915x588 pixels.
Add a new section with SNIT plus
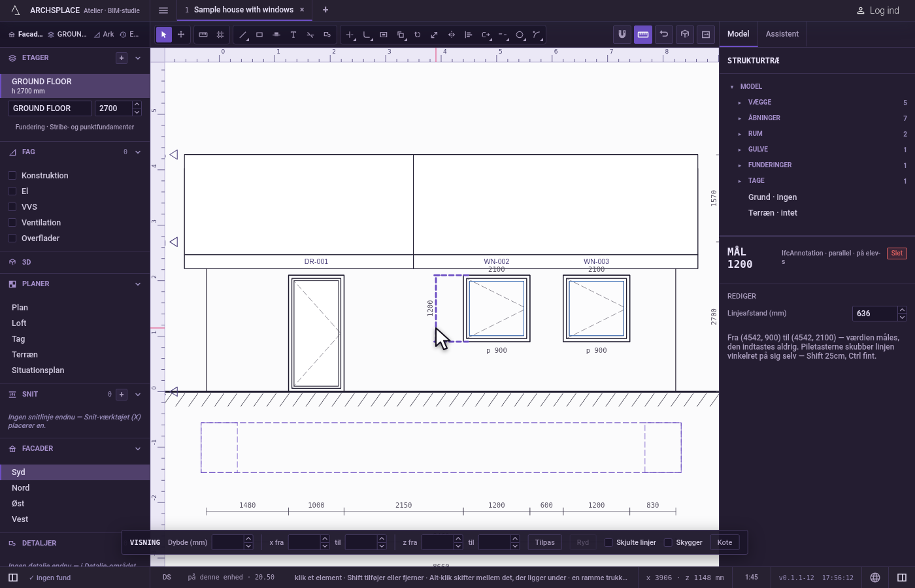[122, 395]
